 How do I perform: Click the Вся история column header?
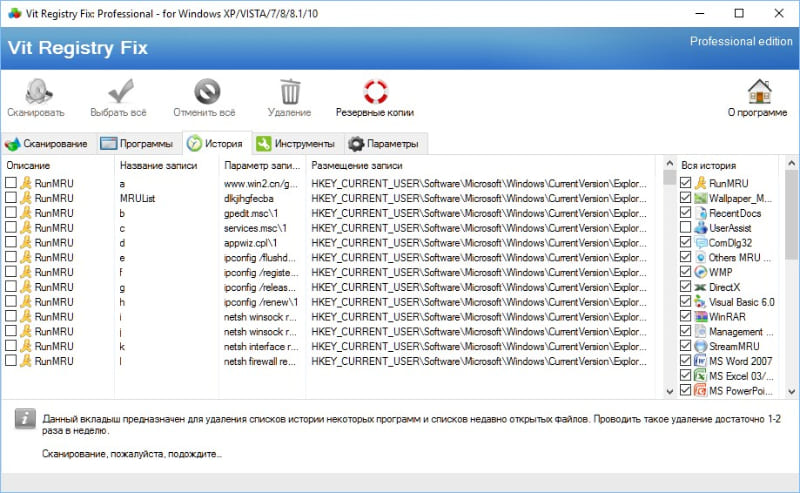[x=729, y=165]
